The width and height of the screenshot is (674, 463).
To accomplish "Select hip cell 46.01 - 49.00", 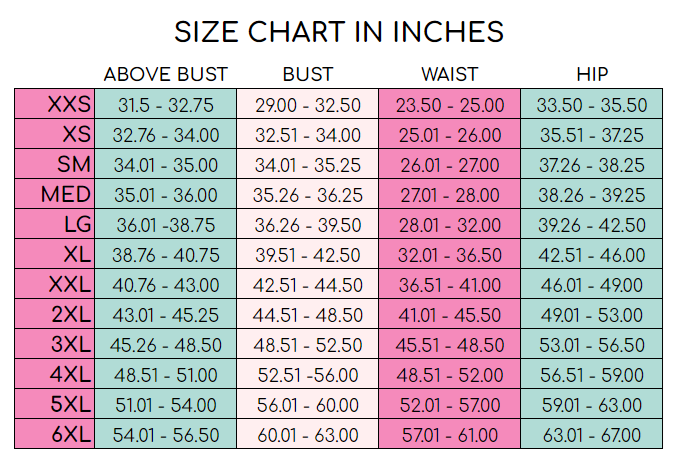I will [591, 285].
